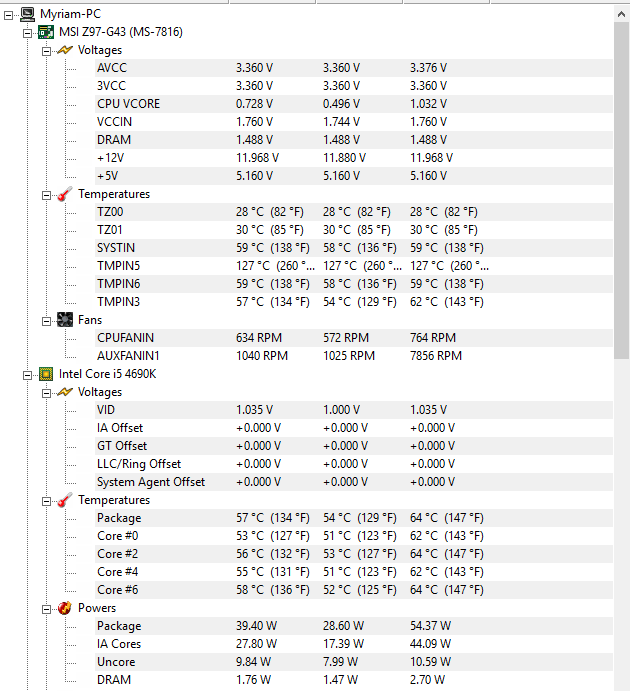The height and width of the screenshot is (691, 630).
Task: Select the Intel Core i5 4690K label
Action: (x=107, y=374)
